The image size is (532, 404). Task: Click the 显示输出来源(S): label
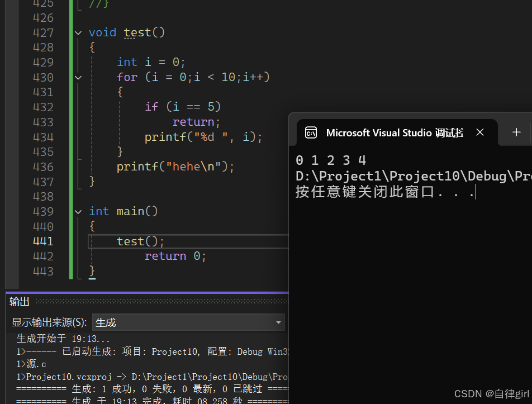(50, 322)
